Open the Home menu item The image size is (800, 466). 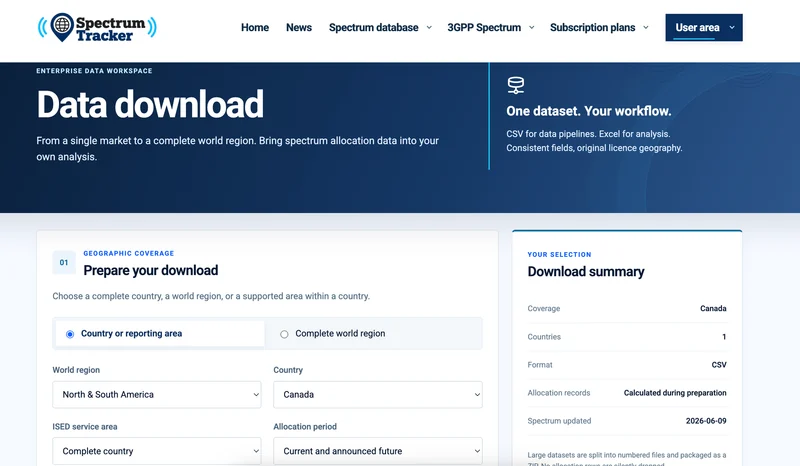[x=255, y=28]
